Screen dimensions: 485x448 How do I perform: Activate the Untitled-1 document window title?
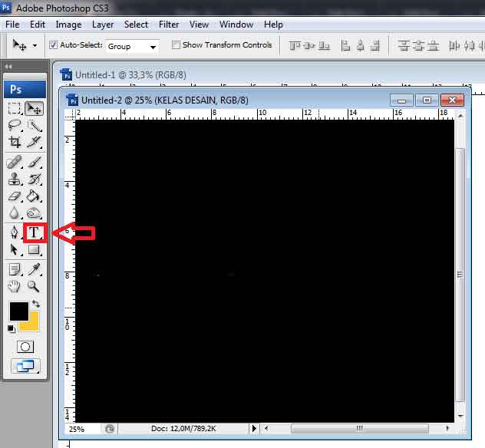130,75
